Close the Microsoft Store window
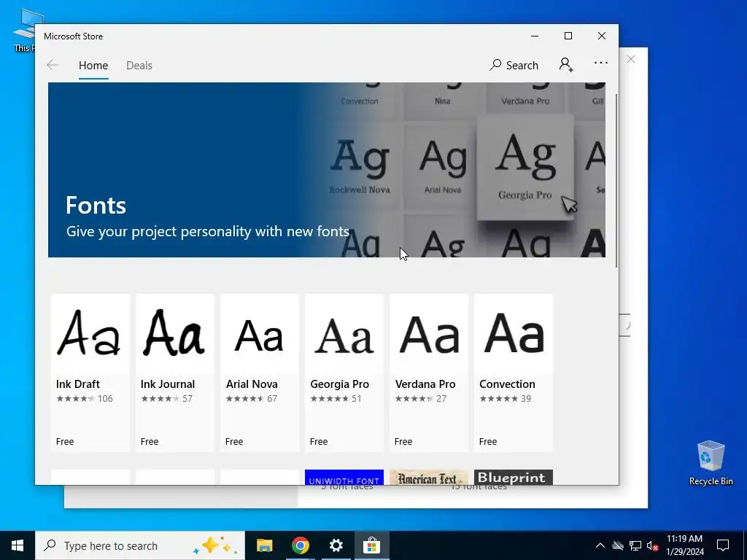This screenshot has width=747, height=560. point(602,36)
